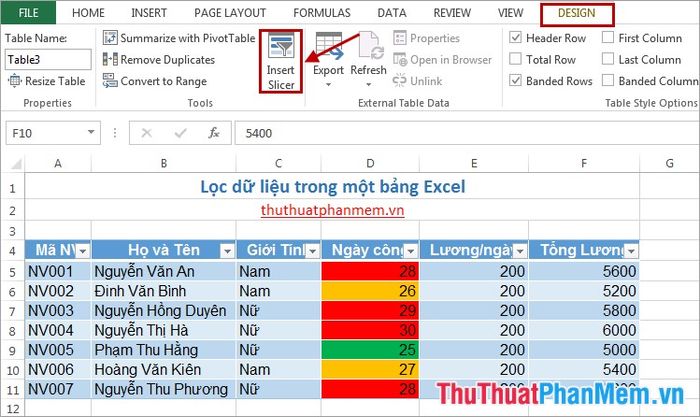Viewport: 700px width, 417px height.
Task: Select cell NV007
Action: (x=58, y=389)
